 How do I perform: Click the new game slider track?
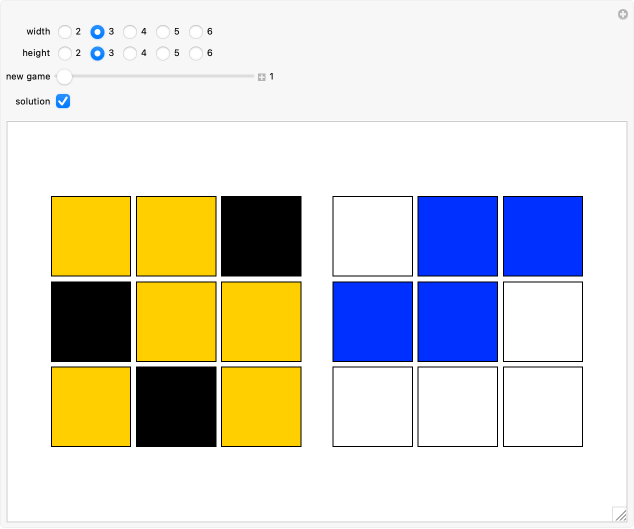pyautogui.click(x=160, y=76)
